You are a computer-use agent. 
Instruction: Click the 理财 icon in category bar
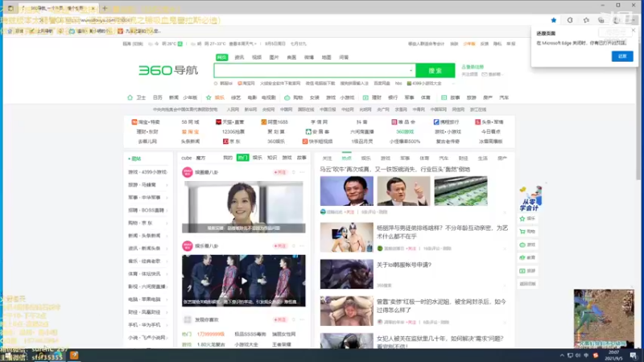pyautogui.click(x=365, y=97)
